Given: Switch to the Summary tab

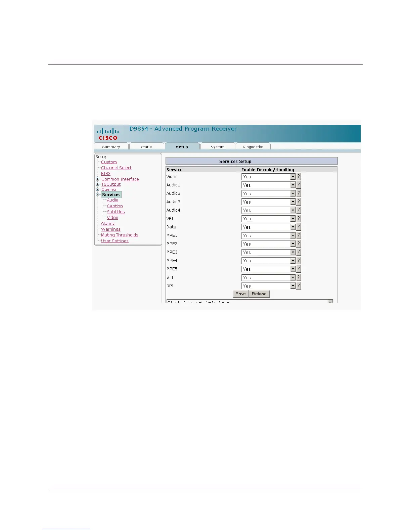Looking at the screenshot, I should (111, 147).
